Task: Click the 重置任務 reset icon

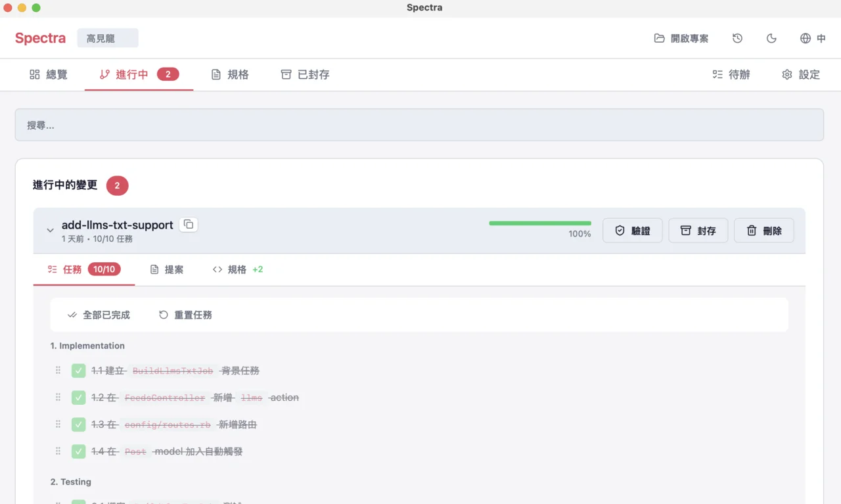Action: click(x=164, y=315)
